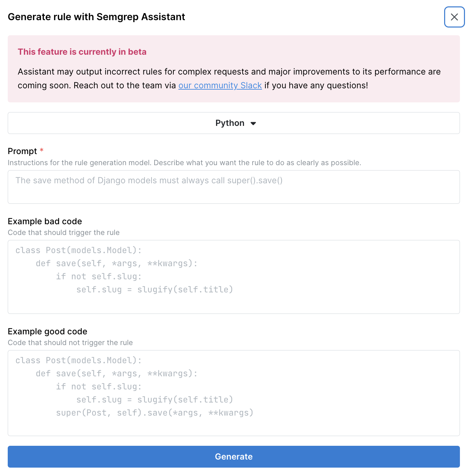Generate the rule with Semgrep Assistant
This screenshot has height=476, width=469.
click(234, 457)
